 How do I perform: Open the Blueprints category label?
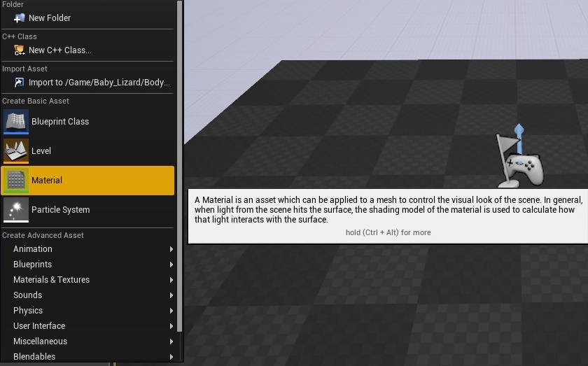pos(33,265)
